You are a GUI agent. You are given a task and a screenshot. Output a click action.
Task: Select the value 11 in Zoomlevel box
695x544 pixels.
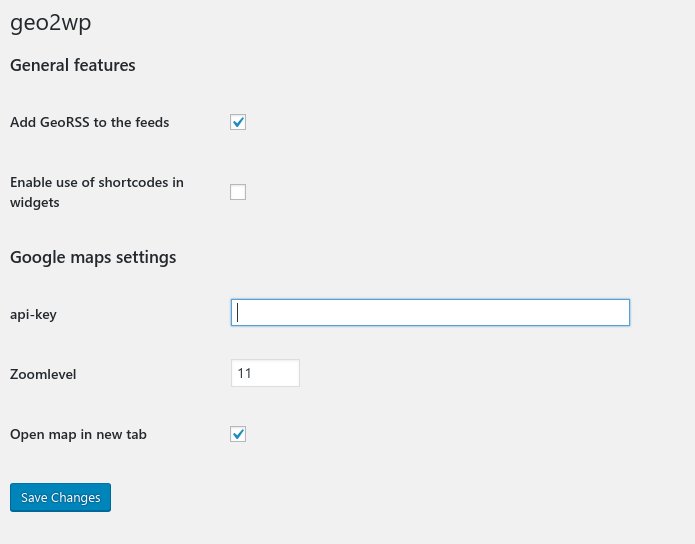pos(244,374)
